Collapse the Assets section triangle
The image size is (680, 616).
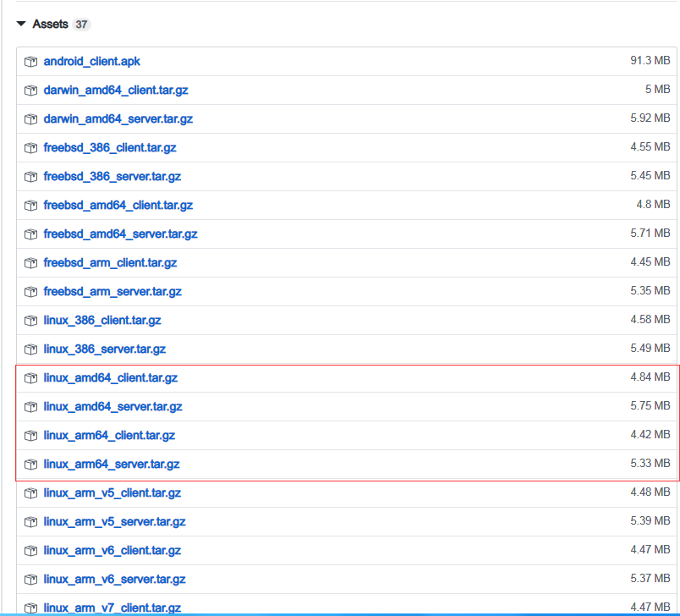pyautogui.click(x=21, y=25)
